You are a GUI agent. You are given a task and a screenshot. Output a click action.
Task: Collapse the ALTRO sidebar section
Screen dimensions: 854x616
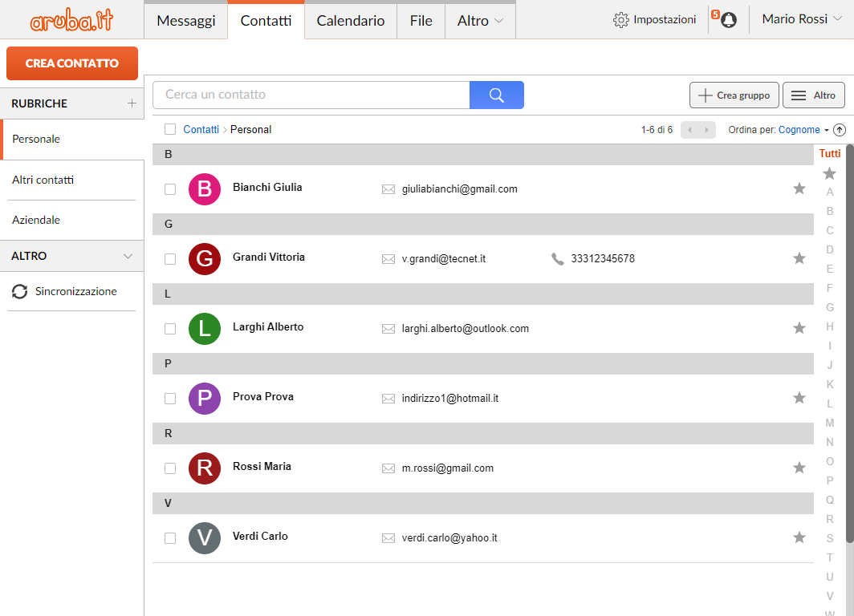tap(128, 256)
